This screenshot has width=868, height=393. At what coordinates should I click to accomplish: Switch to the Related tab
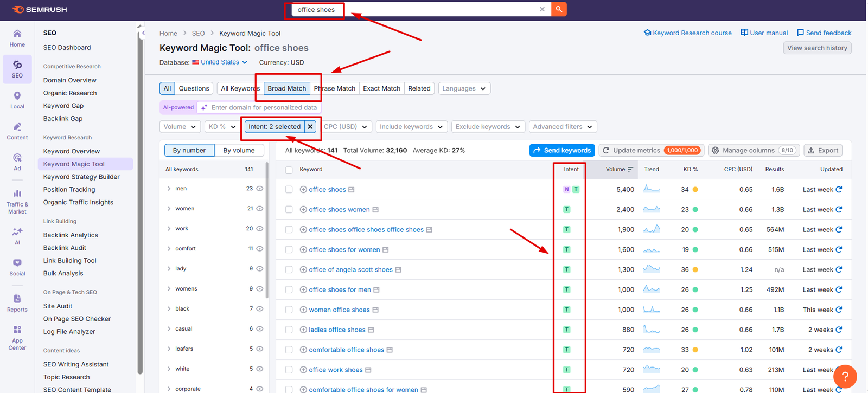[419, 88]
